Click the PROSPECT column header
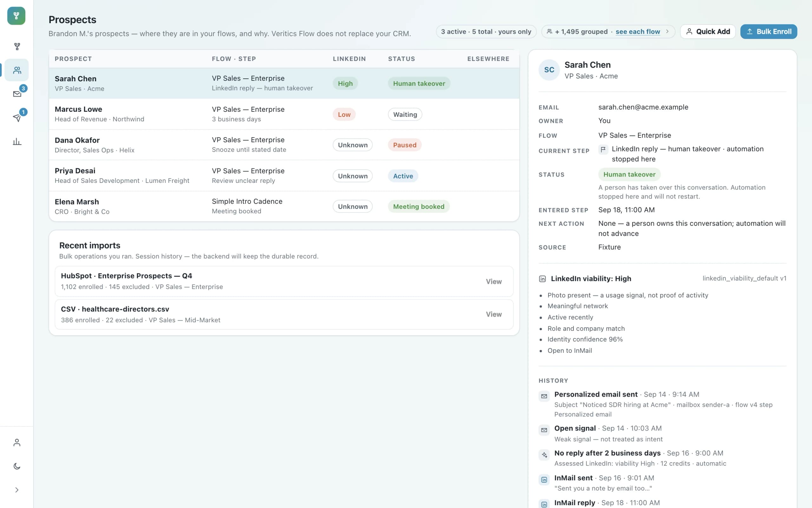 tap(73, 59)
